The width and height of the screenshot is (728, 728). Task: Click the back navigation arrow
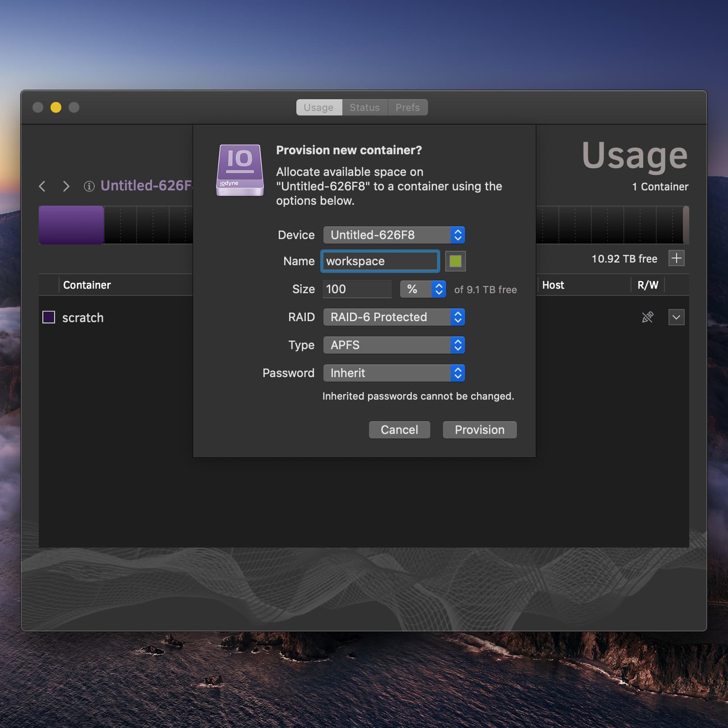(42, 186)
